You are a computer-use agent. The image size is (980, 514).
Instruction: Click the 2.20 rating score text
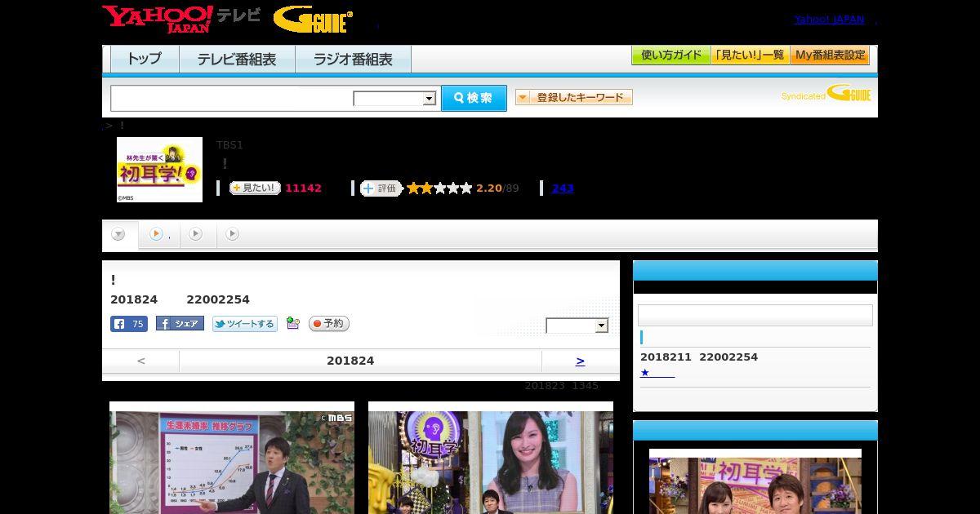(x=489, y=188)
